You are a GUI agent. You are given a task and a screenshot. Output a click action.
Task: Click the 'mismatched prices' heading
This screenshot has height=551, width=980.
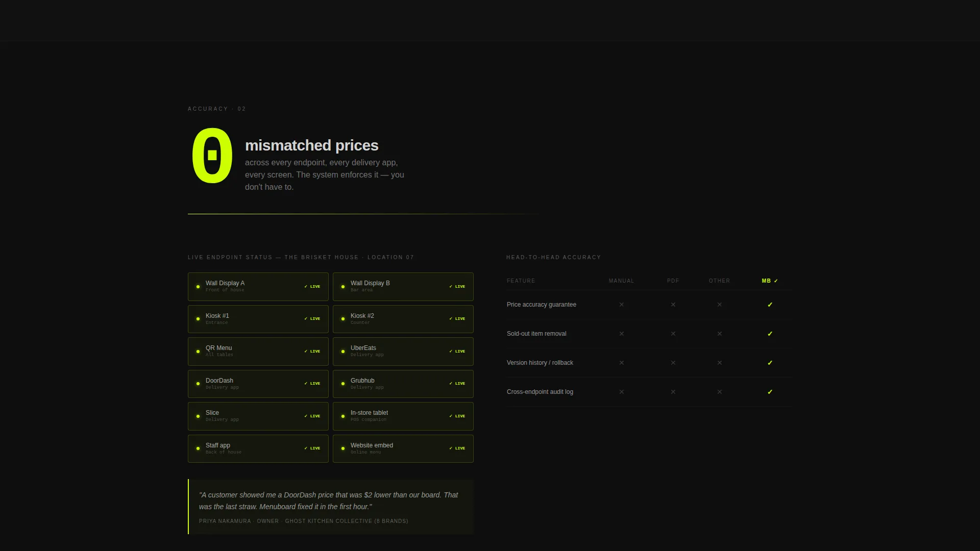(x=312, y=145)
